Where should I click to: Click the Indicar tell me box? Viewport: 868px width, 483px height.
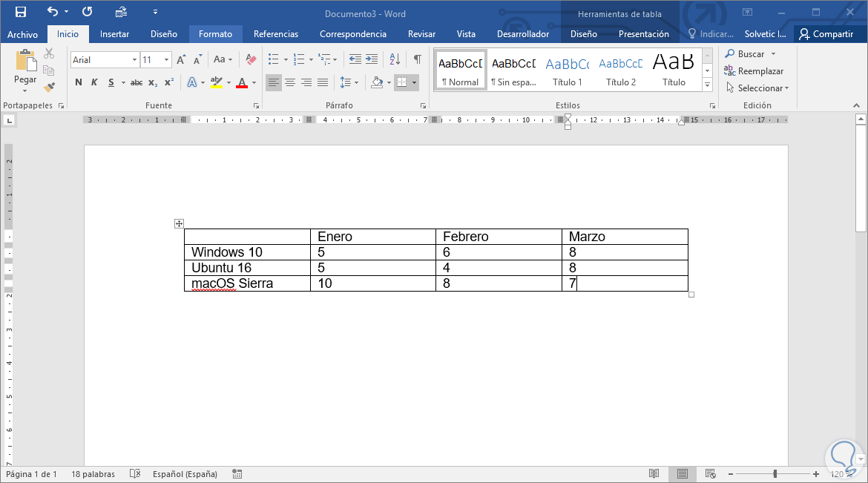point(711,34)
